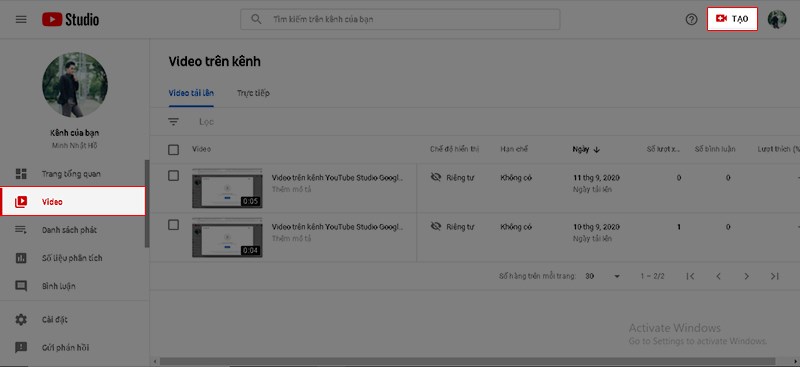This screenshot has width=800, height=367.
Task: Open thumbnail of the 0:05 video
Action: point(227,188)
